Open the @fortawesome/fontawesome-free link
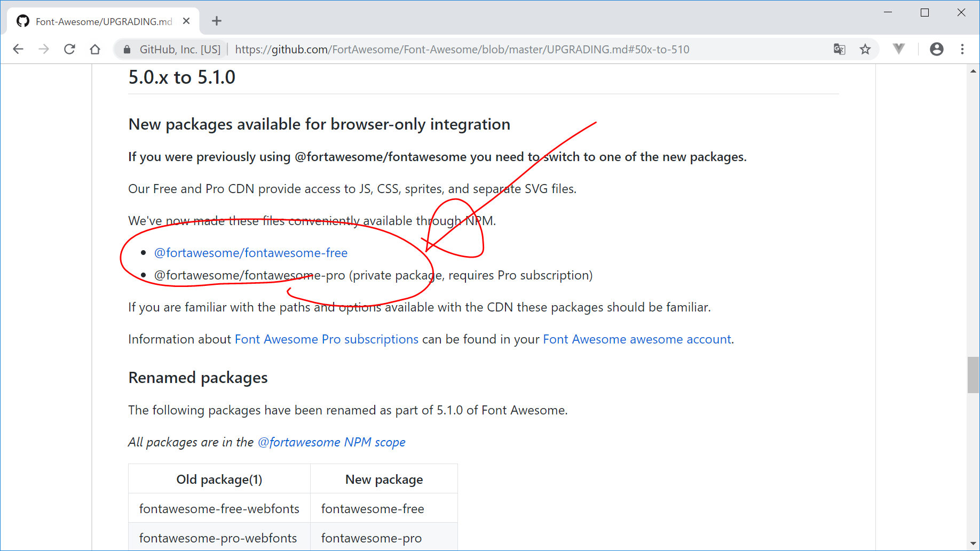 pos(250,253)
